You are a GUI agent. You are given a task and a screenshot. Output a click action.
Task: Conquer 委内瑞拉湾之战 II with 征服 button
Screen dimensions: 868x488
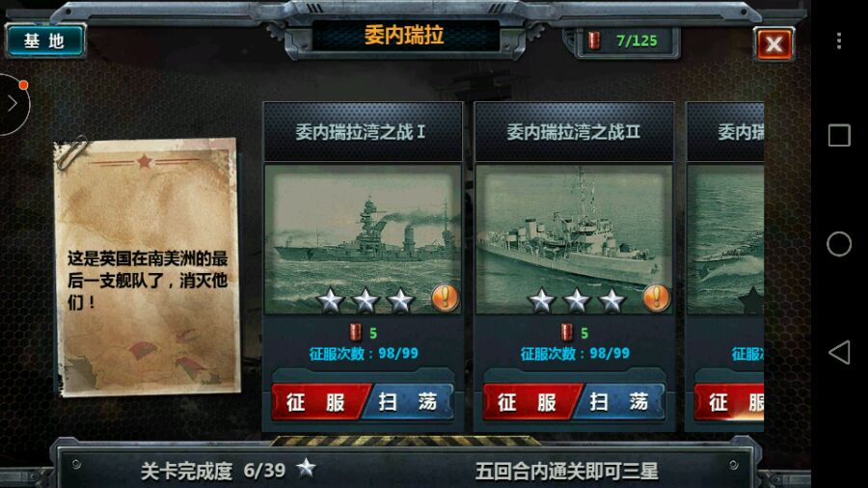(x=529, y=402)
